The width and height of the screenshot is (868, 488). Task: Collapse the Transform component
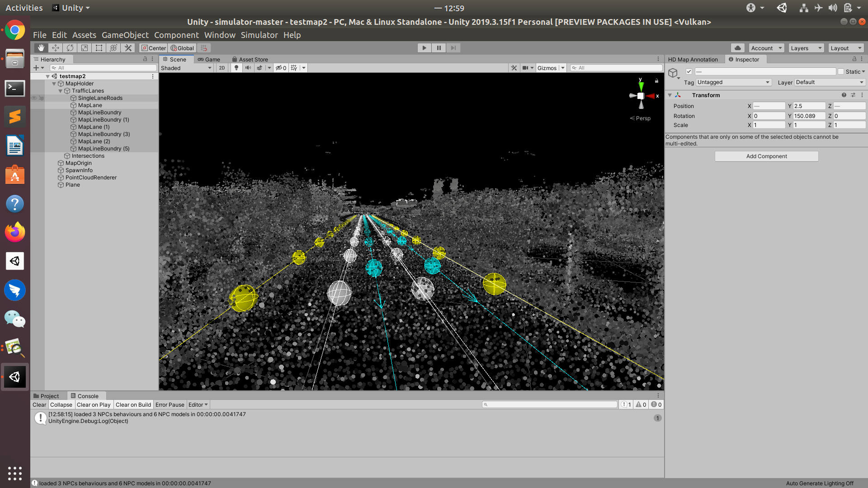click(670, 95)
